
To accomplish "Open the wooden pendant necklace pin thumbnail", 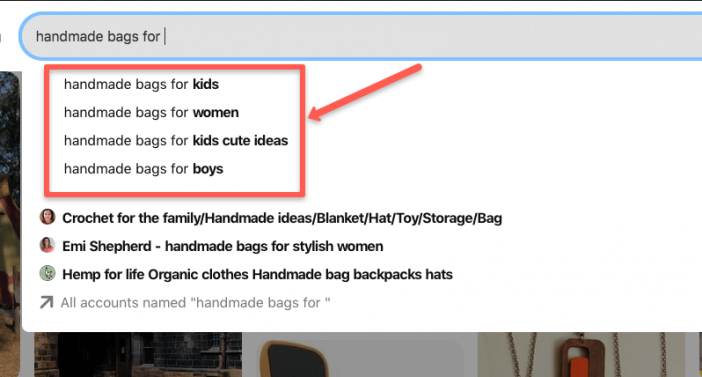I will tap(581, 355).
